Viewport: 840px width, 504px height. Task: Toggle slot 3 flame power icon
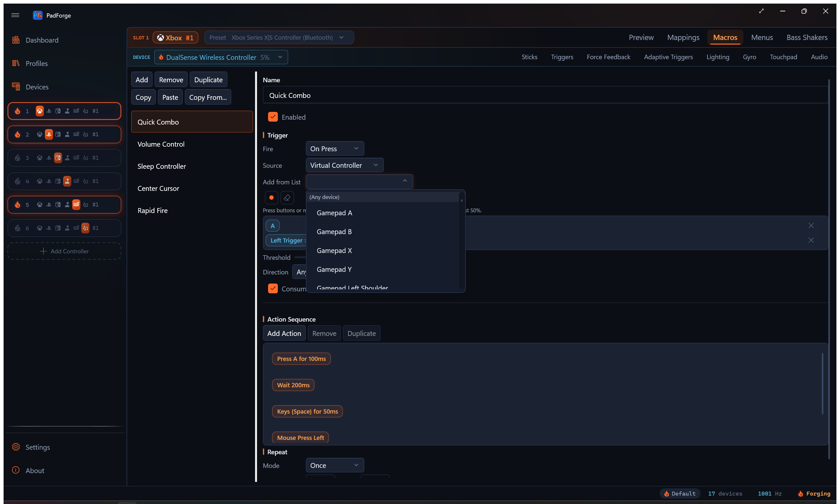click(x=17, y=158)
